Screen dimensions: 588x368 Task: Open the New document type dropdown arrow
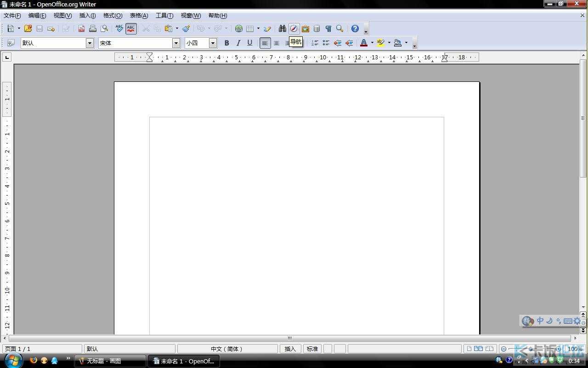point(19,29)
